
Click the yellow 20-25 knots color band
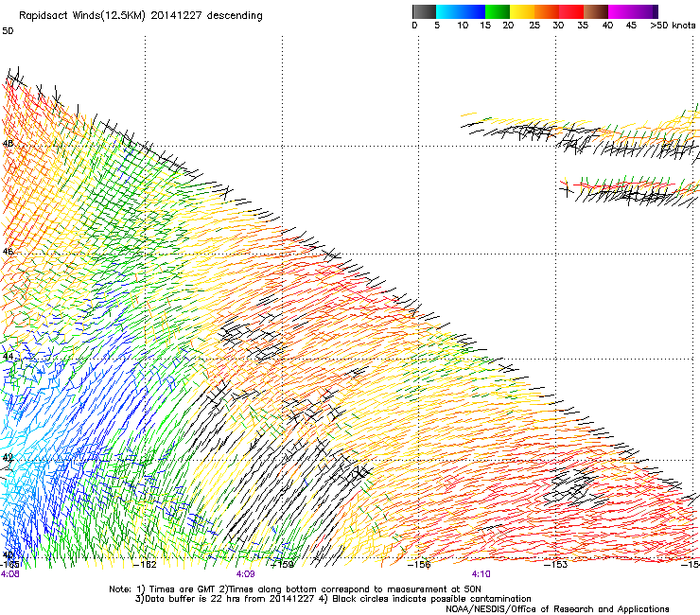tap(522, 11)
